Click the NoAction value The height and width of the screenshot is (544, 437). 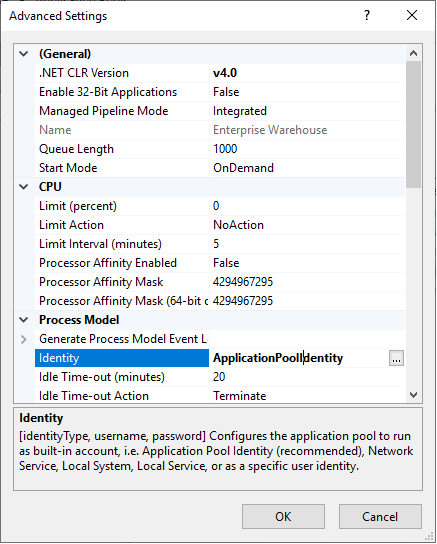tap(307, 225)
